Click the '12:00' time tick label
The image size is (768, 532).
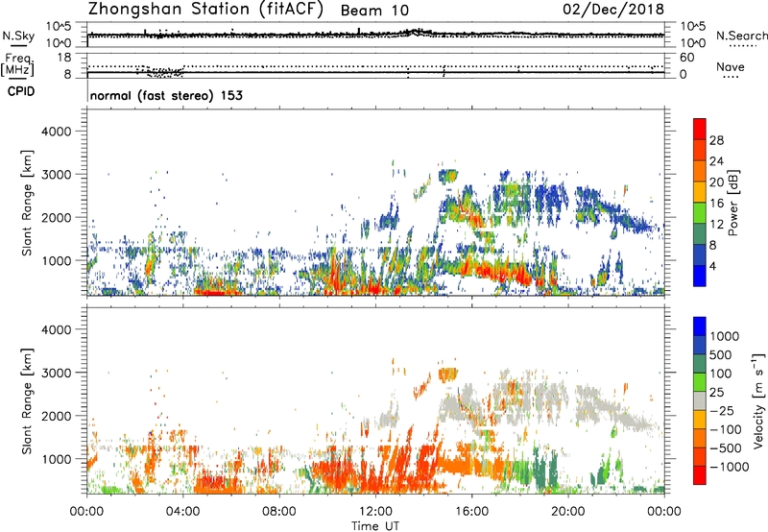(375, 512)
